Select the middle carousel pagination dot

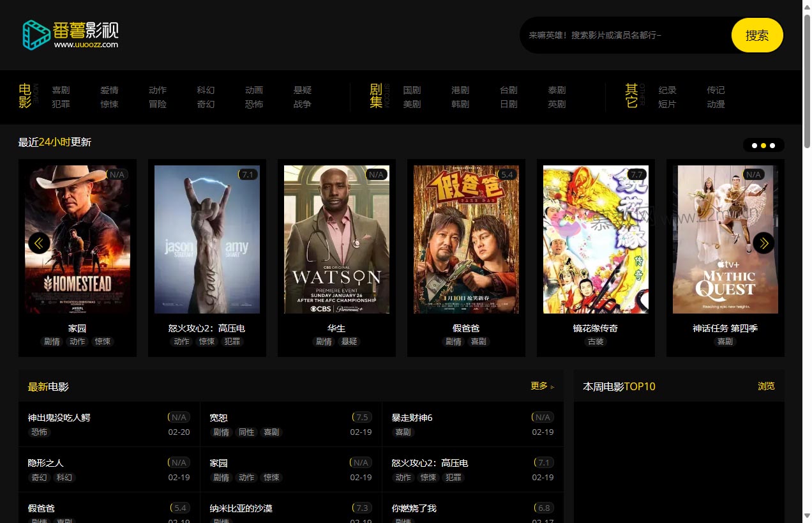point(763,146)
